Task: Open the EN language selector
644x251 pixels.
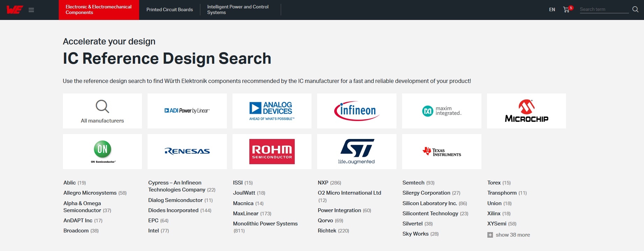Action: point(552,9)
